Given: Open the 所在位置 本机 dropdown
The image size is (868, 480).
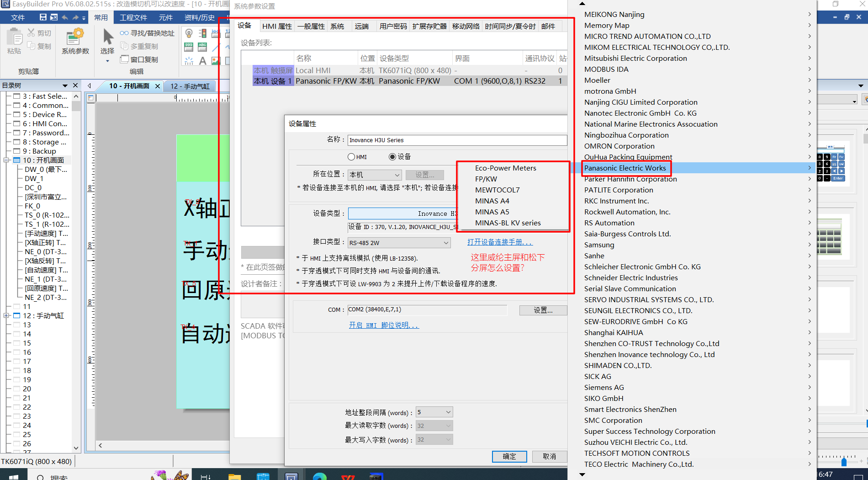Looking at the screenshot, I should [x=375, y=175].
